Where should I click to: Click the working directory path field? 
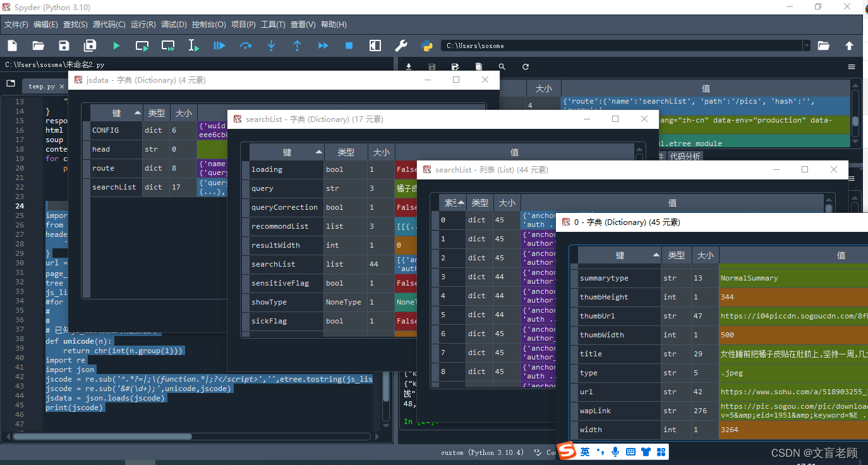point(622,45)
